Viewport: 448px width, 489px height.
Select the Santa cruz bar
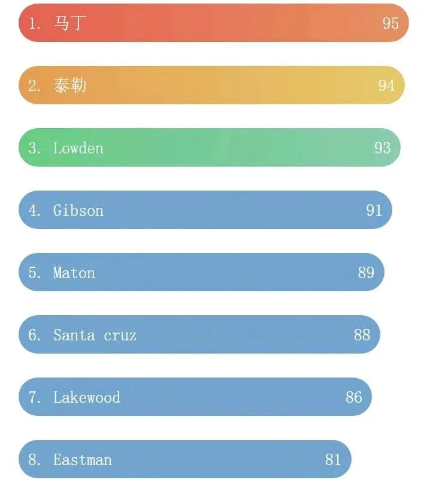point(199,334)
